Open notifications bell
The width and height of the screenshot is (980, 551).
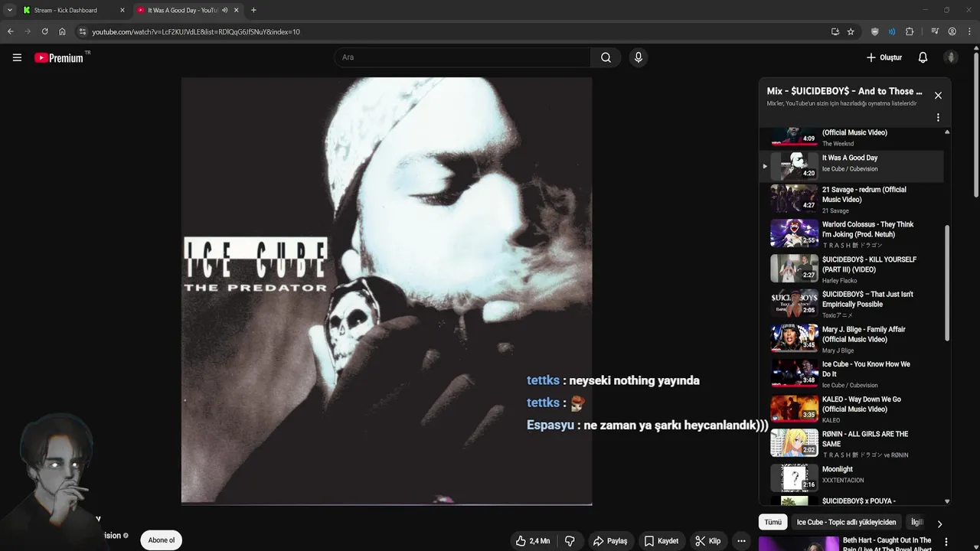(x=923, y=57)
